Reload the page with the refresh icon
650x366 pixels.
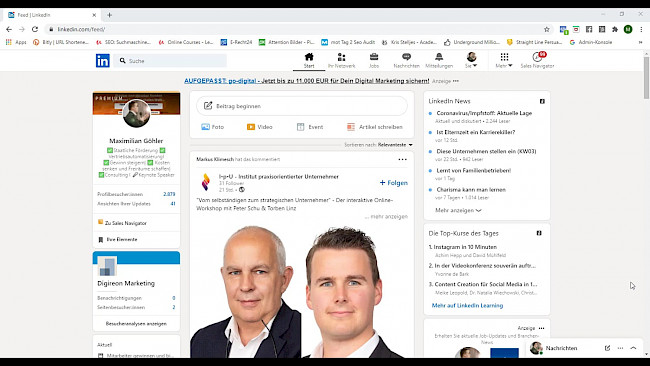click(x=35, y=29)
